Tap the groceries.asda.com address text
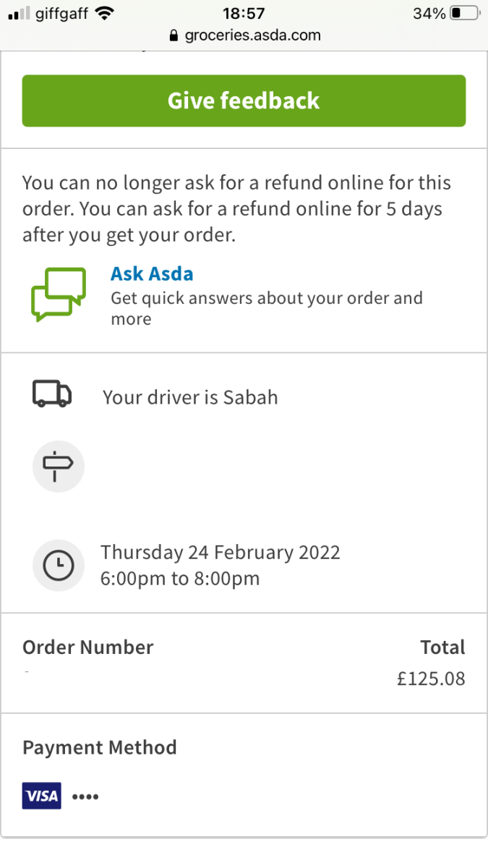Image resolution: width=488 pixels, height=868 pixels. click(252, 35)
